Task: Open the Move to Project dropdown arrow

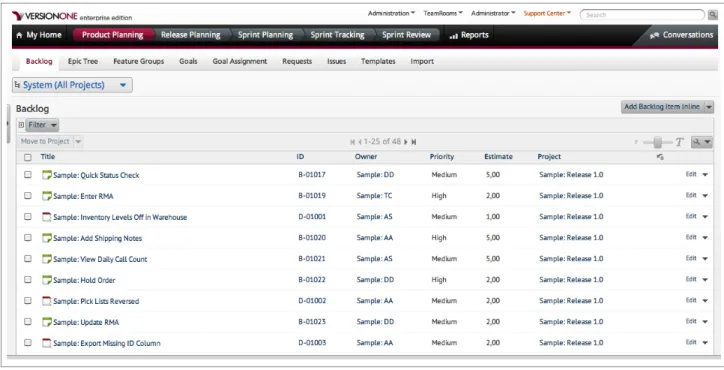Action: click(x=78, y=142)
